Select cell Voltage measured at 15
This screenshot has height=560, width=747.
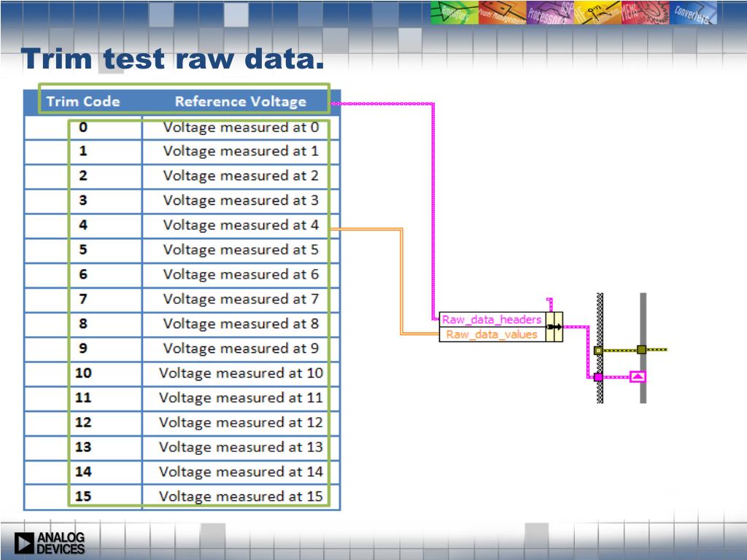coord(241,497)
